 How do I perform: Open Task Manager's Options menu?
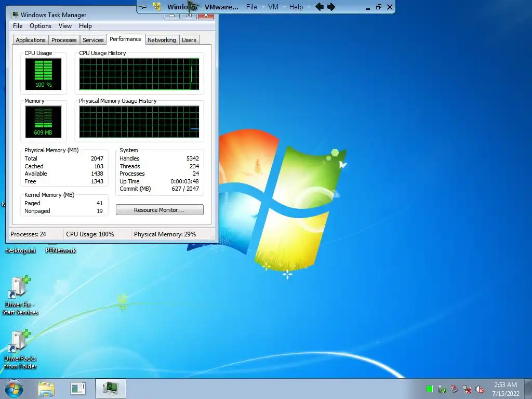pos(41,26)
